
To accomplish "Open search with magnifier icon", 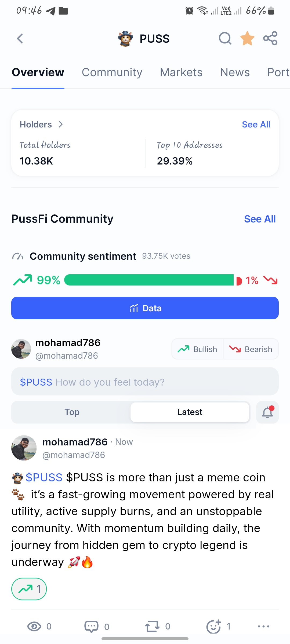I will tap(225, 38).
